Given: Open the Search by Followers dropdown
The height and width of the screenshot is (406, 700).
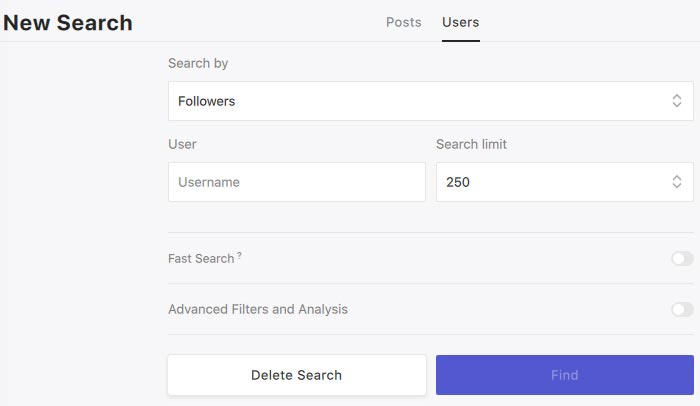Looking at the screenshot, I should tap(431, 101).
